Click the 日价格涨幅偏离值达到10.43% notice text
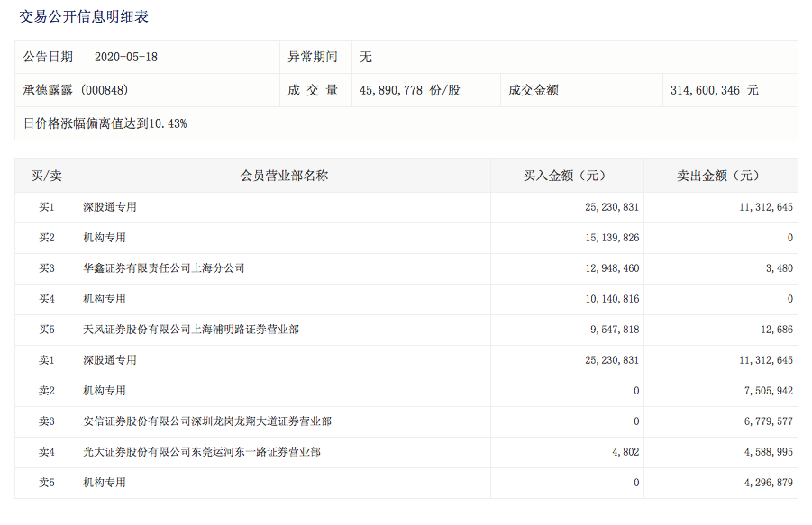Screen dimensions: 812x525 pyautogui.click(x=105, y=123)
